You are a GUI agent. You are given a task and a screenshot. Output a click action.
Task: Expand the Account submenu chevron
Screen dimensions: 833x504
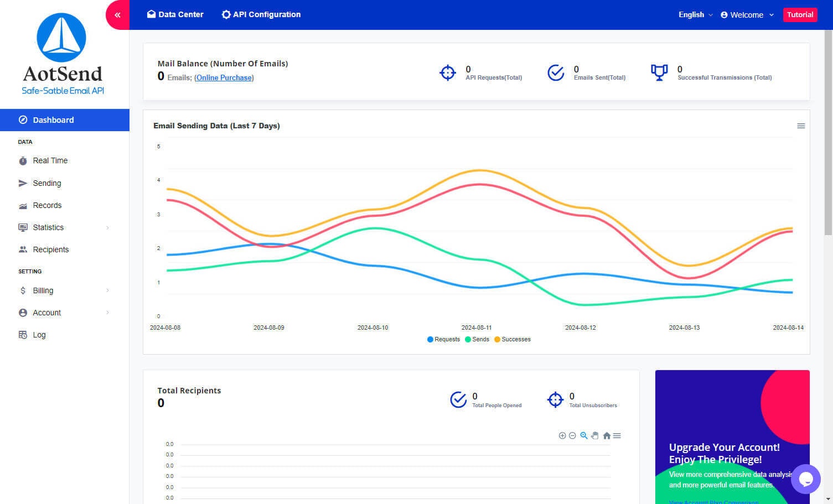pyautogui.click(x=107, y=313)
